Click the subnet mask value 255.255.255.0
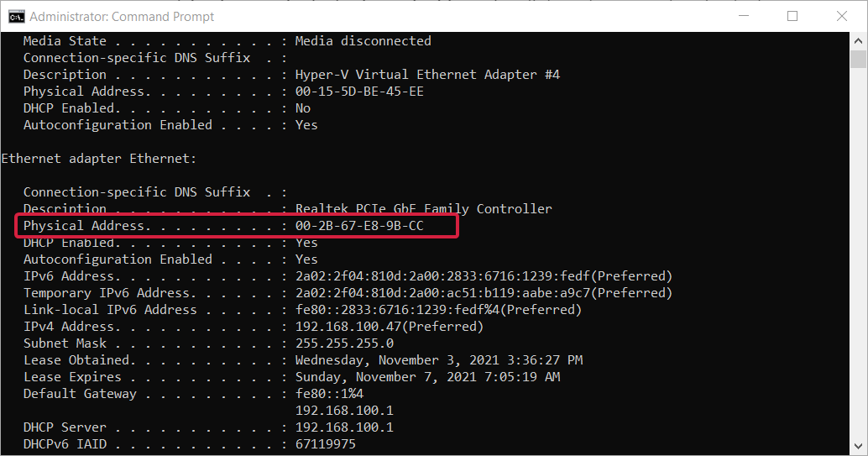The image size is (868, 456). [344, 343]
